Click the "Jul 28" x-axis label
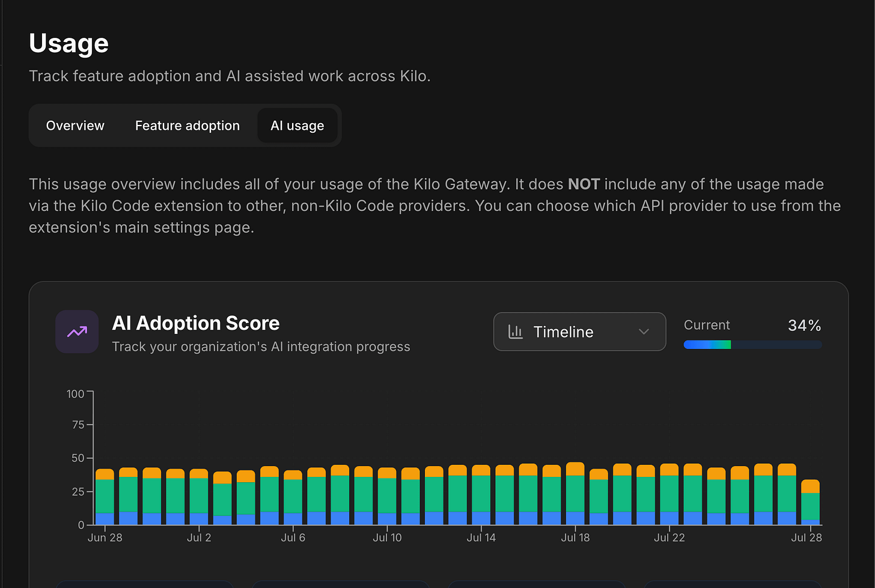The height and width of the screenshot is (588, 875). (x=806, y=538)
